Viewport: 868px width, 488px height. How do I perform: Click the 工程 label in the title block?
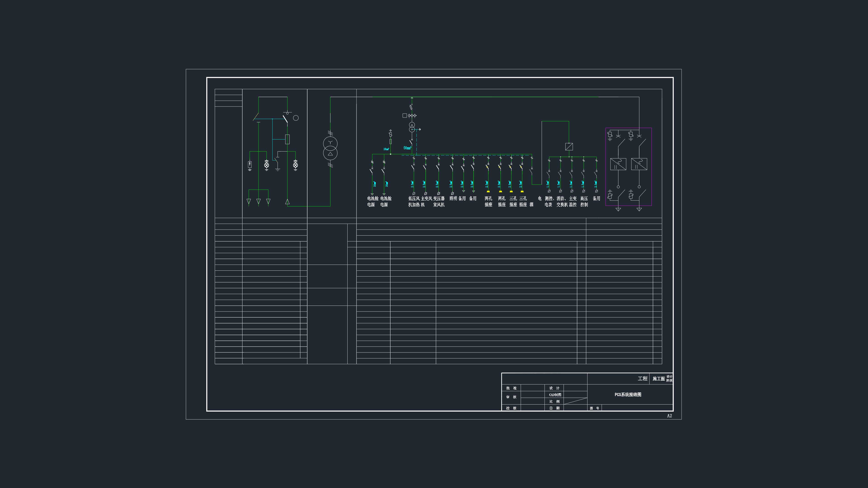[x=643, y=379]
